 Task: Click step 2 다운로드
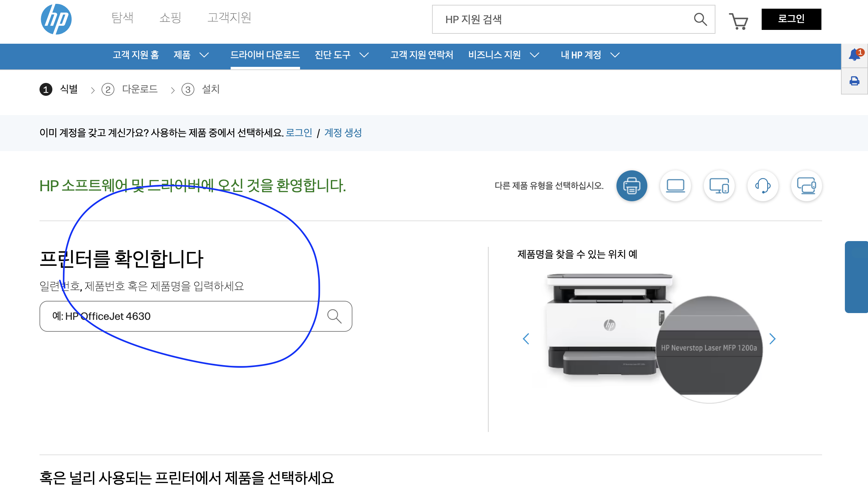(129, 89)
